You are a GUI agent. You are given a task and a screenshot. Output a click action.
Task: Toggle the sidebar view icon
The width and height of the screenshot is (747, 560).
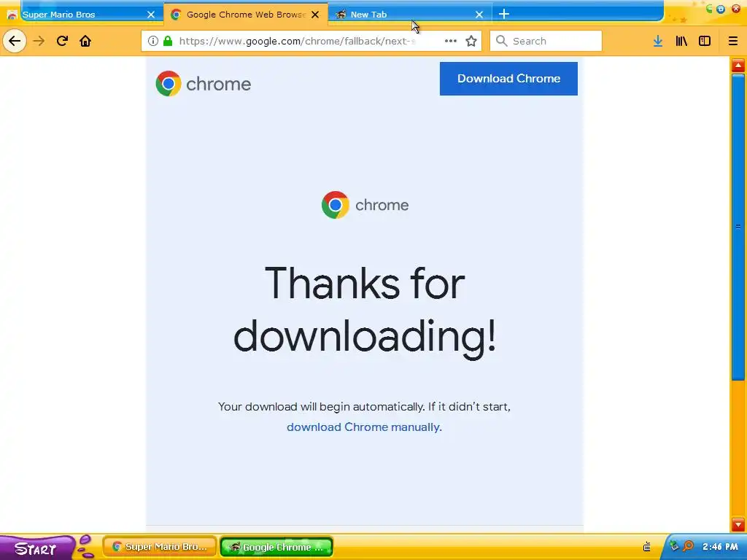pos(705,41)
